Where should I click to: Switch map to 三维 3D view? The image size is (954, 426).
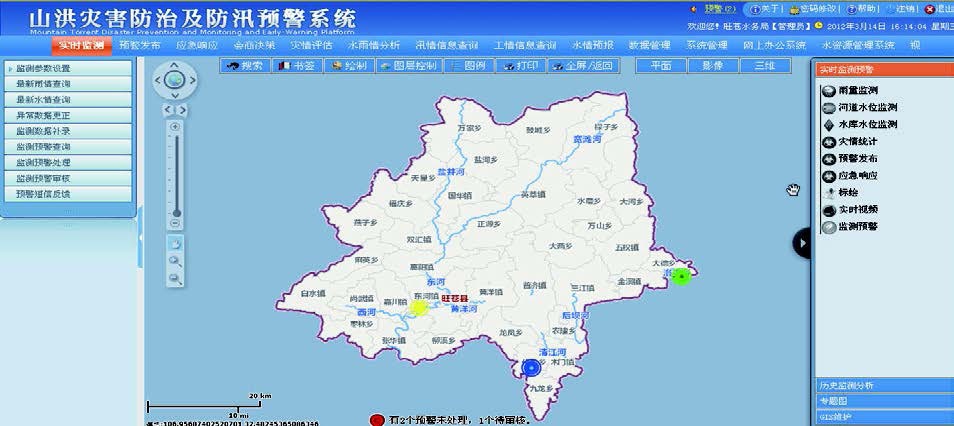coord(765,66)
